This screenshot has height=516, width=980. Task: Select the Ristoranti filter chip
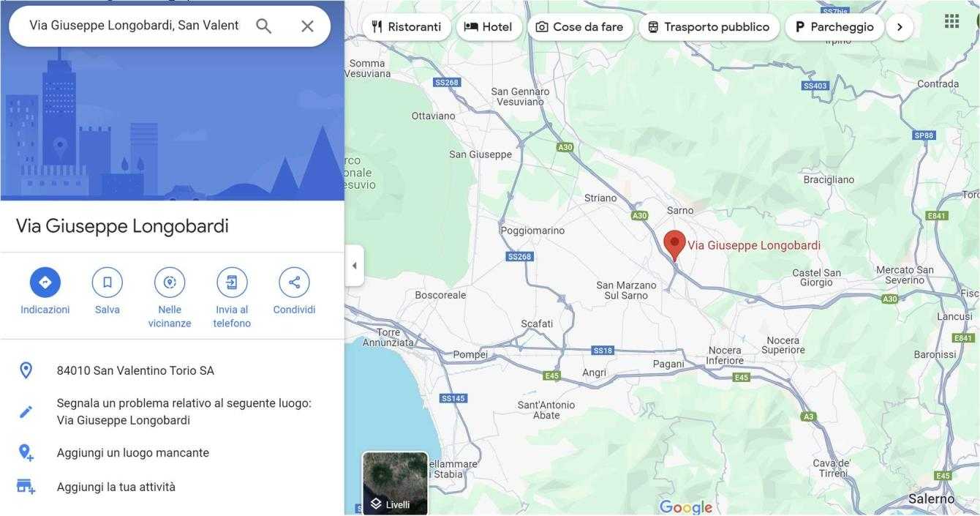(x=407, y=27)
